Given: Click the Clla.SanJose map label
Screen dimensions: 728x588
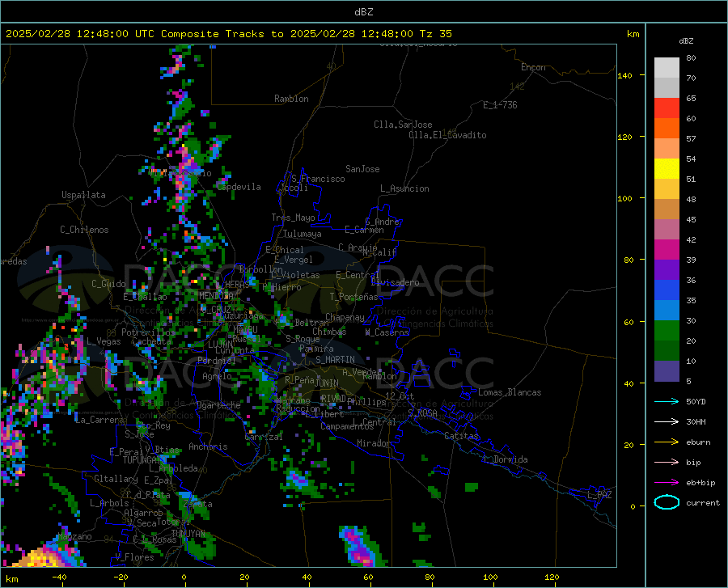Looking at the screenshot, I should click(403, 125).
